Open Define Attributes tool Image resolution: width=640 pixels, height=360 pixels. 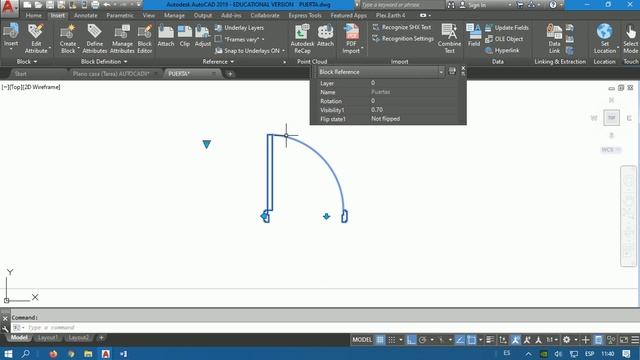point(95,39)
